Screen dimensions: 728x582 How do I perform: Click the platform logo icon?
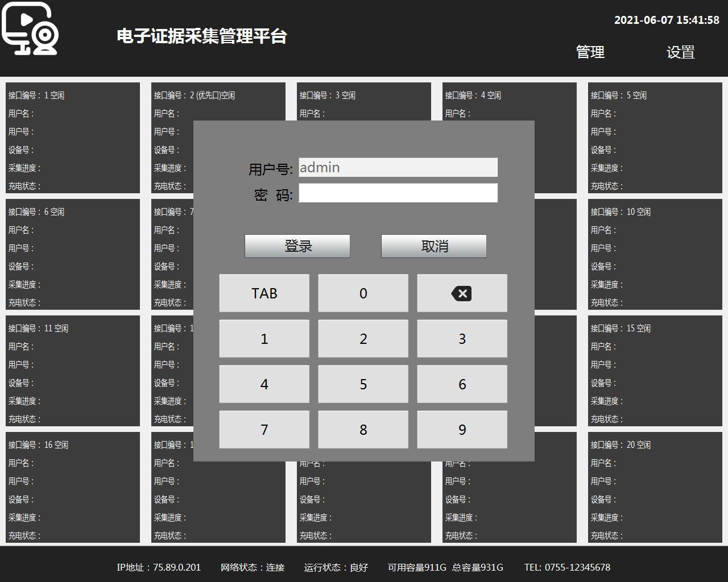pos(30,30)
